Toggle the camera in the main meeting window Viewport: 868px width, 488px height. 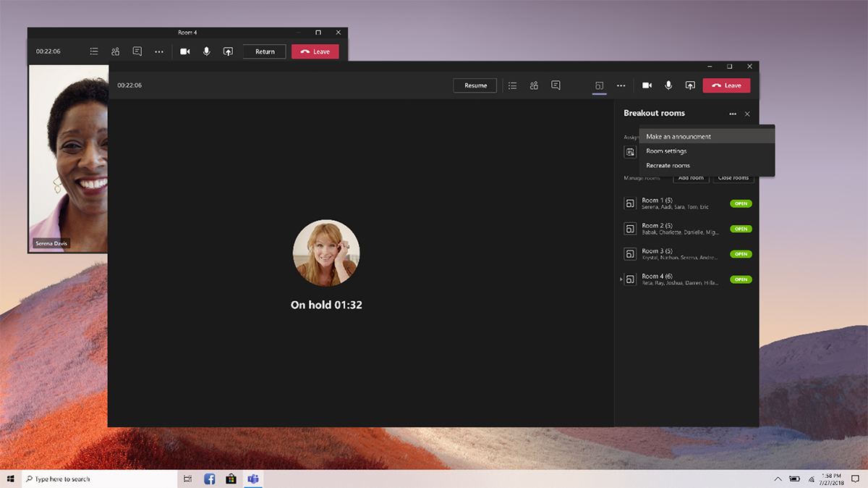pyautogui.click(x=647, y=85)
